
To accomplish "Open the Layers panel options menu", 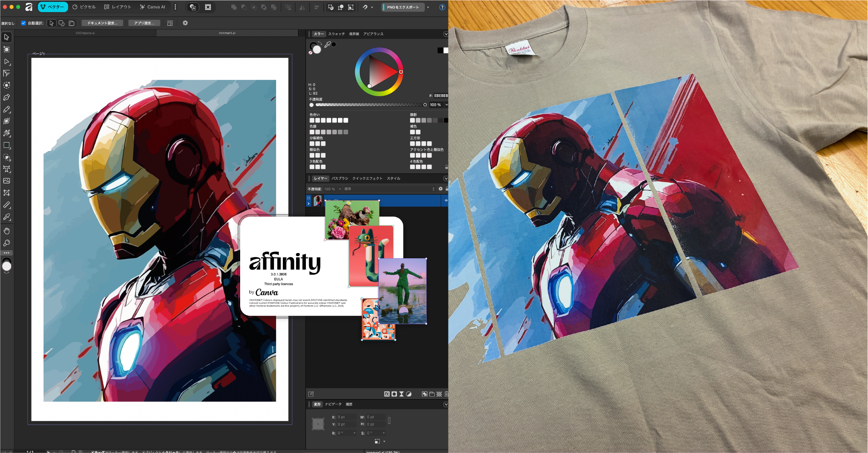I will [446, 178].
